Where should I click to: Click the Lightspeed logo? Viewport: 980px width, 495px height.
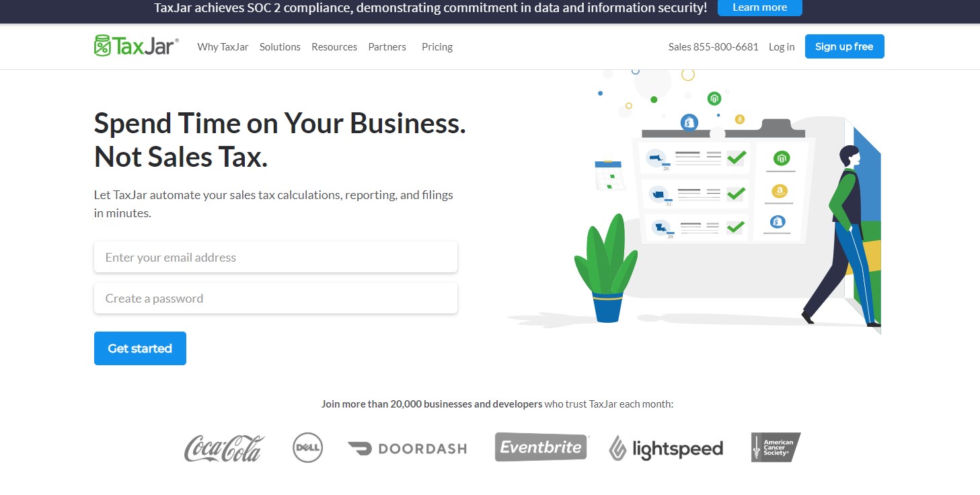click(666, 449)
